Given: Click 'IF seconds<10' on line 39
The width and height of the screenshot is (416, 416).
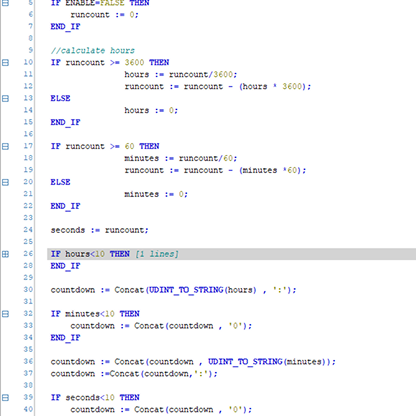Looking at the screenshot, I should [x=82, y=398].
